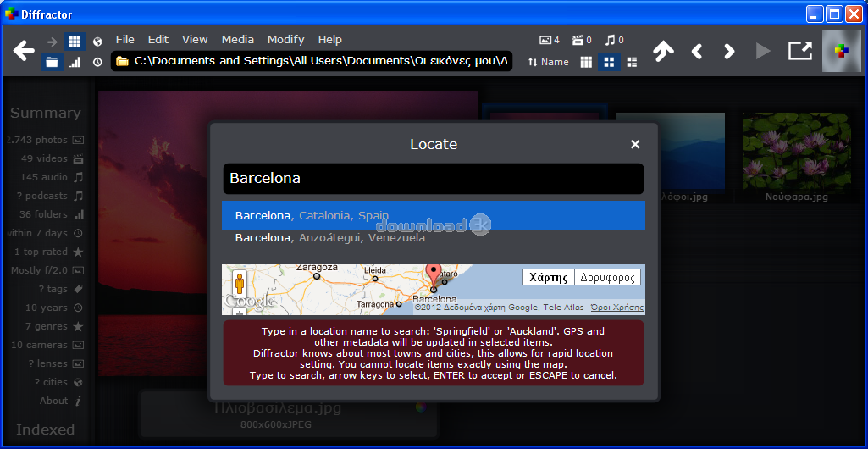Open the Help menu
The width and height of the screenshot is (868, 449).
pos(330,39)
